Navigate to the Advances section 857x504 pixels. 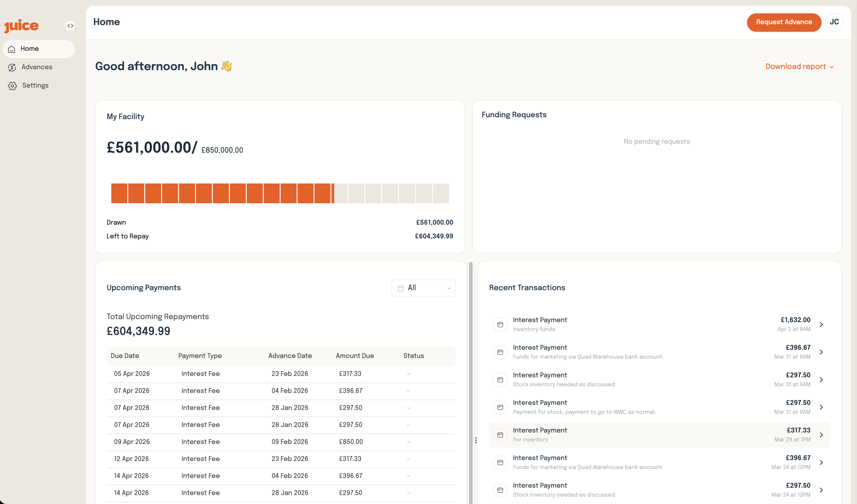pyautogui.click(x=37, y=67)
